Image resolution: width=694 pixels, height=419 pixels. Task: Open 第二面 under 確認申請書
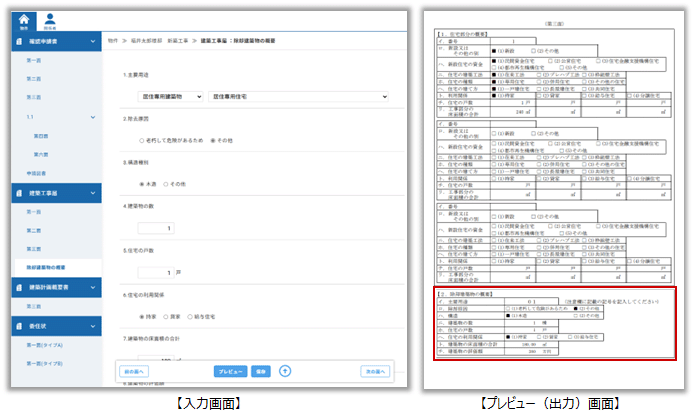[34, 79]
